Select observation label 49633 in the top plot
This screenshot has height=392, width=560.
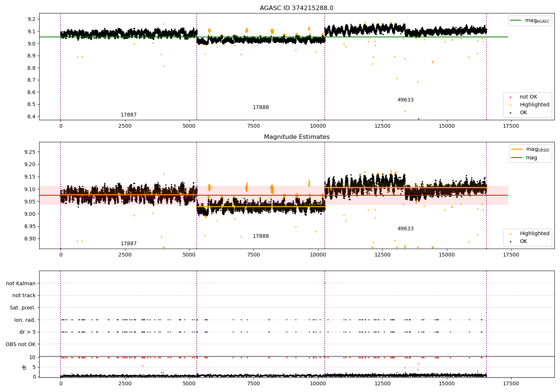coord(405,100)
